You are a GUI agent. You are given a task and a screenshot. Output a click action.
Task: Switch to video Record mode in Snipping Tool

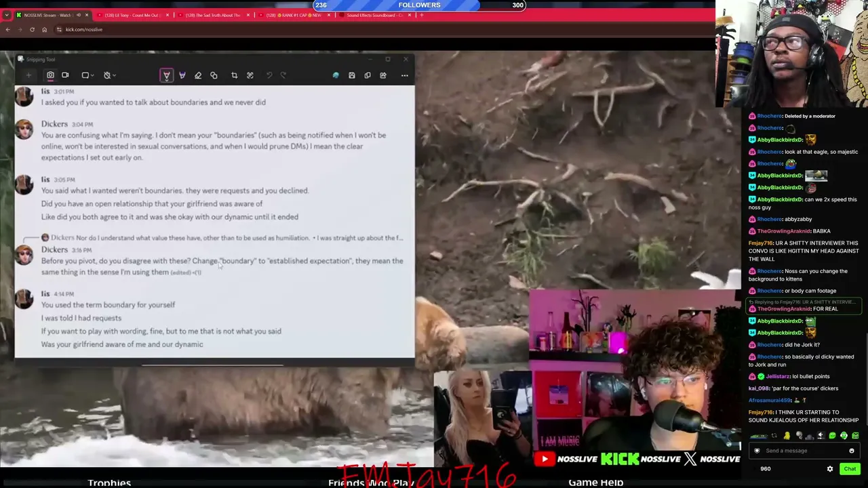pos(65,75)
